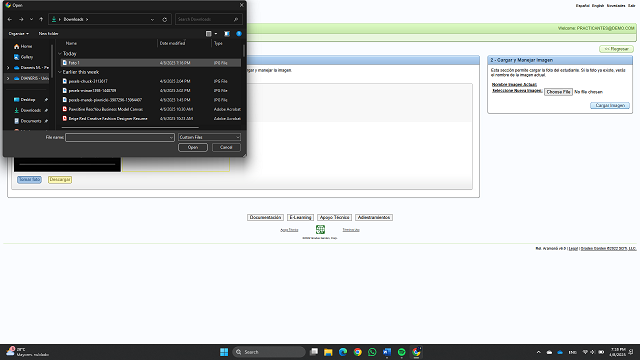Image resolution: width=640 pixels, height=360 pixels.
Task: Open weather widget on taskbar
Action: point(27,352)
